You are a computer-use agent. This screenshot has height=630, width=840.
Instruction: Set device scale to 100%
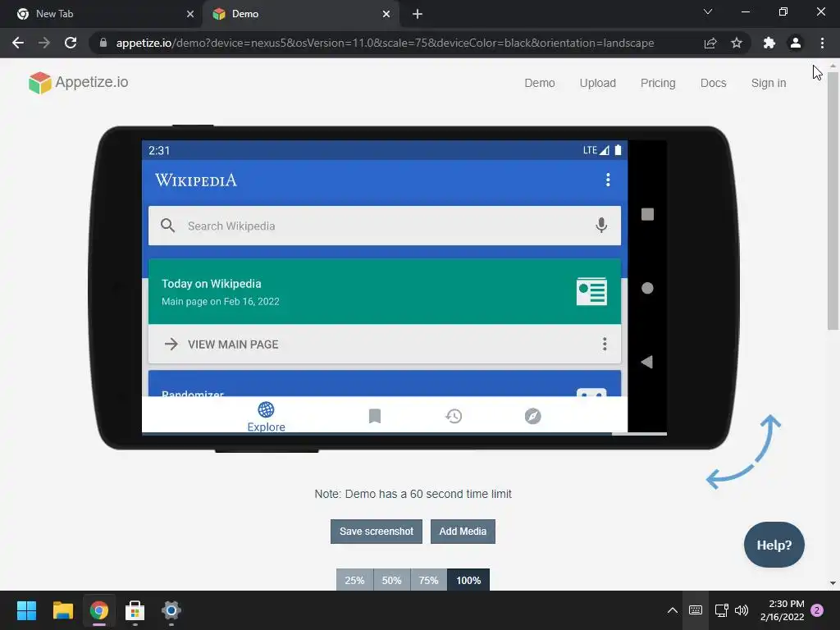468,580
